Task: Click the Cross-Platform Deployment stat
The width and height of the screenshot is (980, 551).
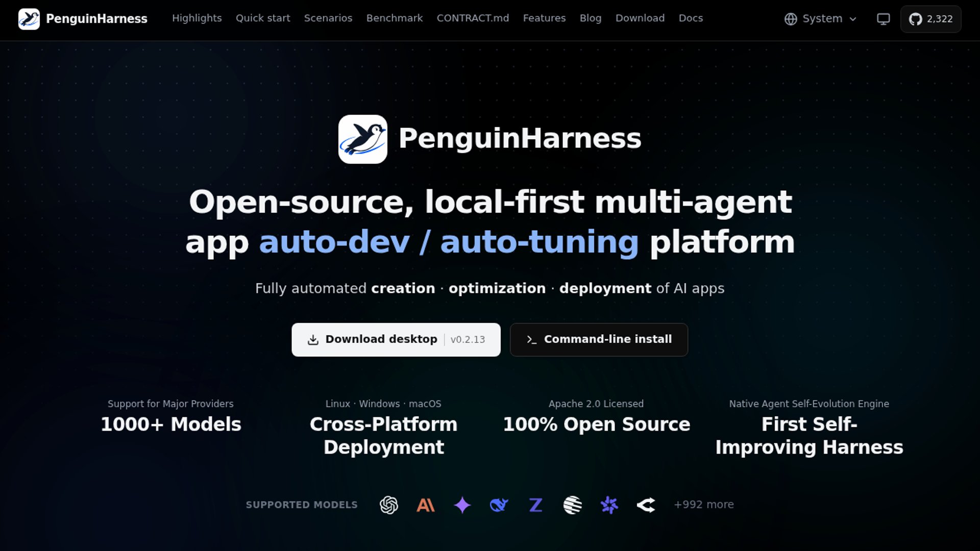Action: tap(384, 436)
